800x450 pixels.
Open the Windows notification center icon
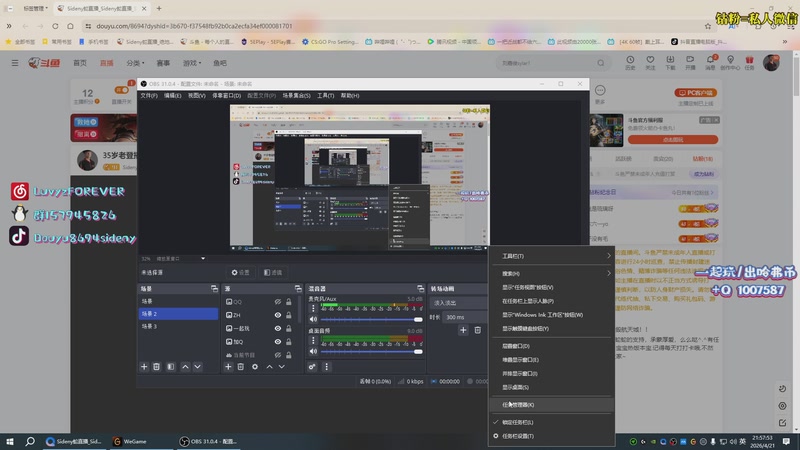pyautogui.click(x=786, y=441)
